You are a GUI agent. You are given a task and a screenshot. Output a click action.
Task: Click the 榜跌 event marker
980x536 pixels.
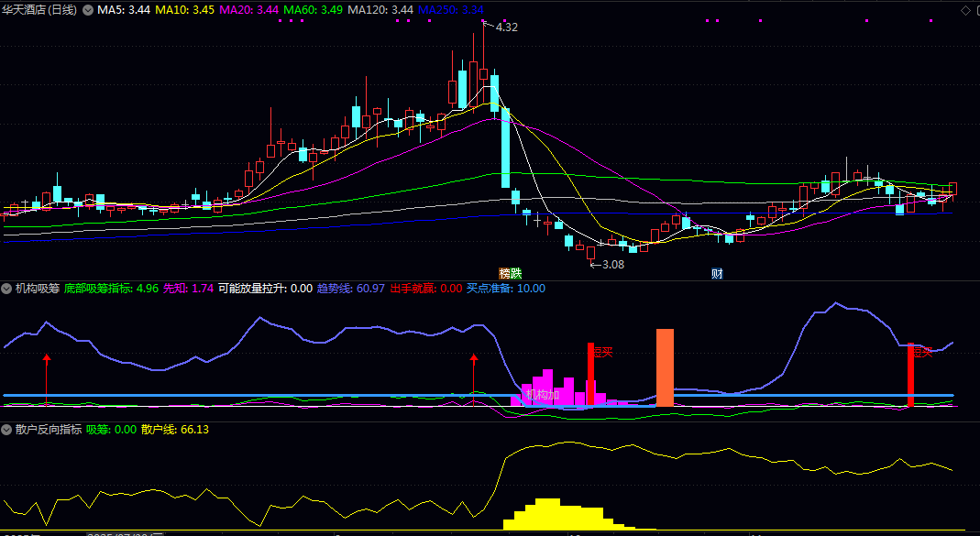pos(510,273)
